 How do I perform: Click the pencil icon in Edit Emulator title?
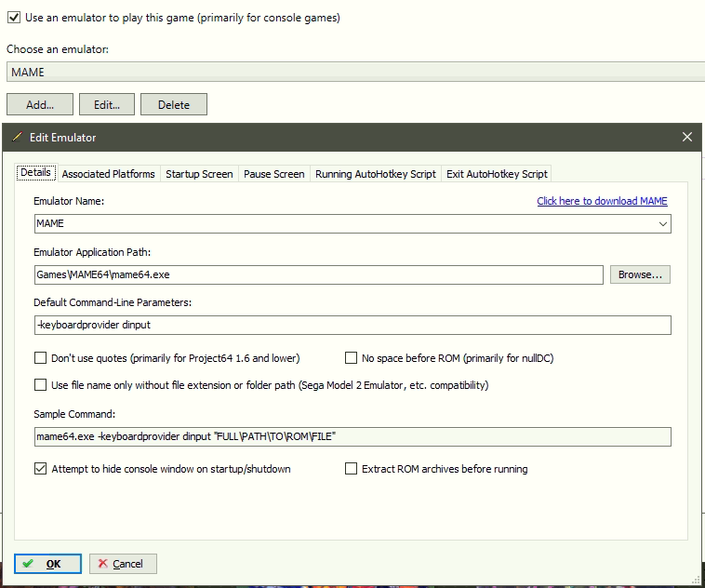point(17,137)
